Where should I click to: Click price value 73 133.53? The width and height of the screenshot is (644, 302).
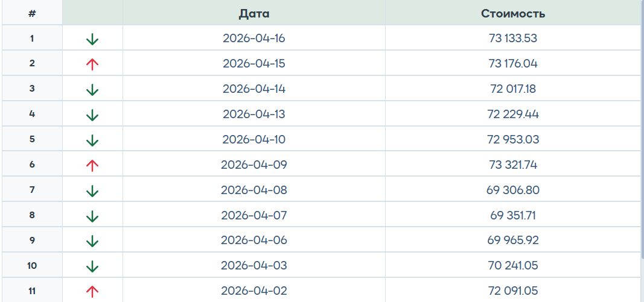coord(513,39)
